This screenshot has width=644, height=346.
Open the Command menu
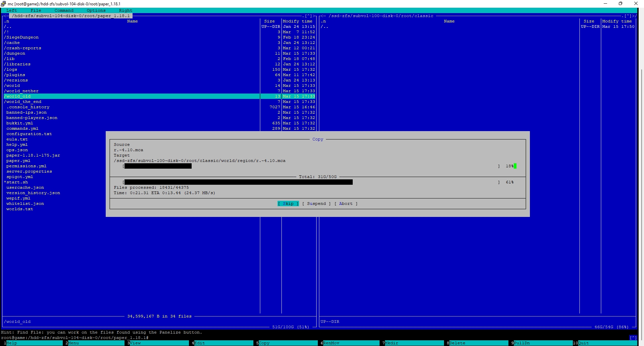pos(64,10)
